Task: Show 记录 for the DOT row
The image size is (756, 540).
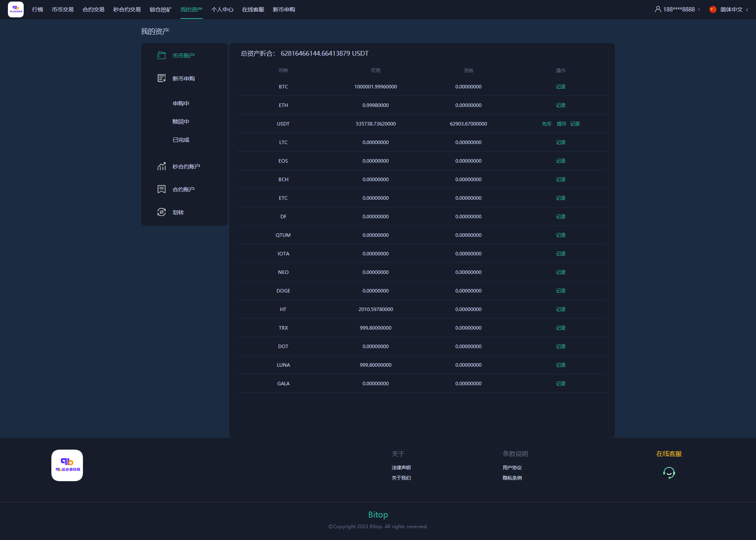Action: point(561,347)
